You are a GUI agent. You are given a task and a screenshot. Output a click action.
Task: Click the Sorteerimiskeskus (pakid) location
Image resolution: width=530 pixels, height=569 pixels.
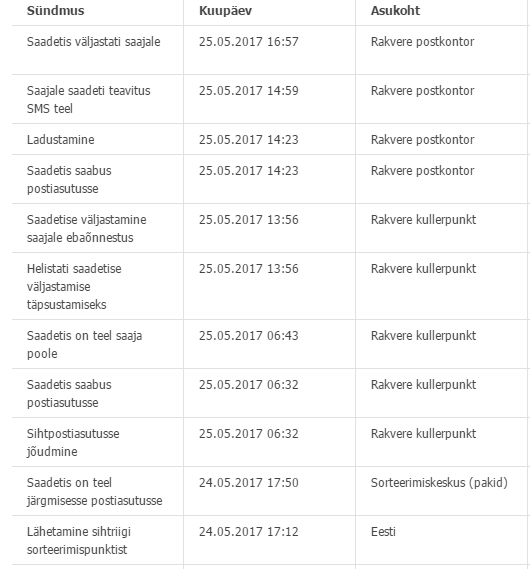(439, 483)
